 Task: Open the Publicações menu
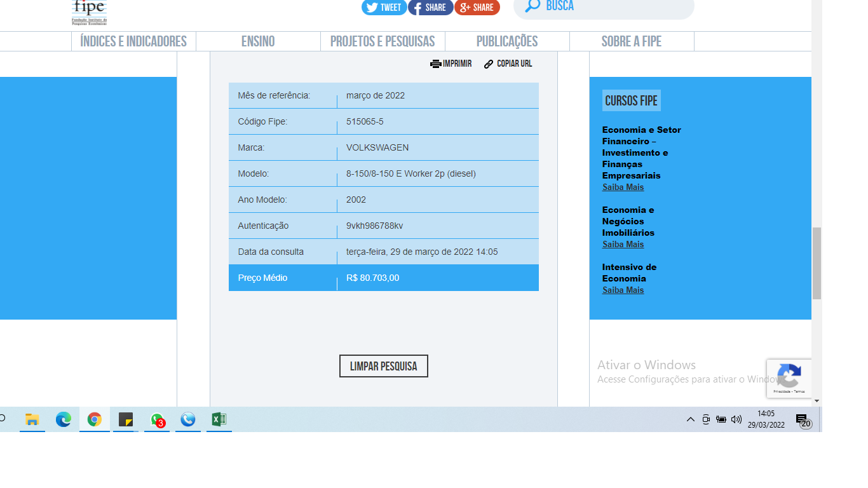507,41
